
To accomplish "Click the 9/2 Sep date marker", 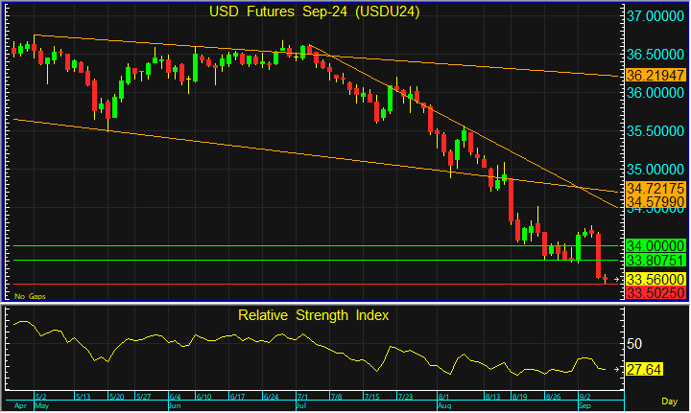I will 584,397.
